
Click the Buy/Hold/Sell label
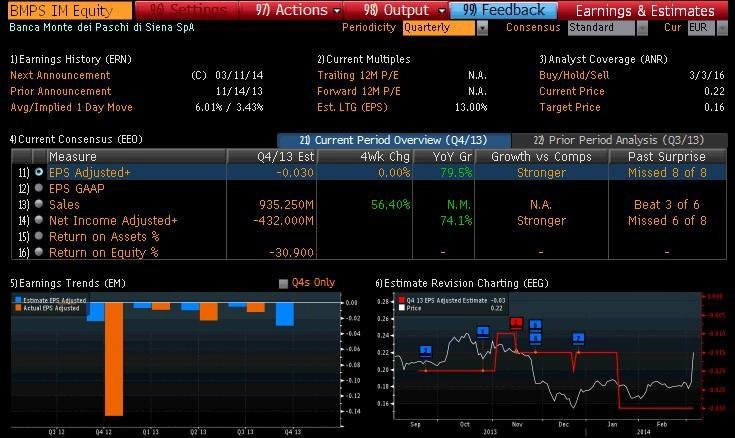click(x=574, y=76)
